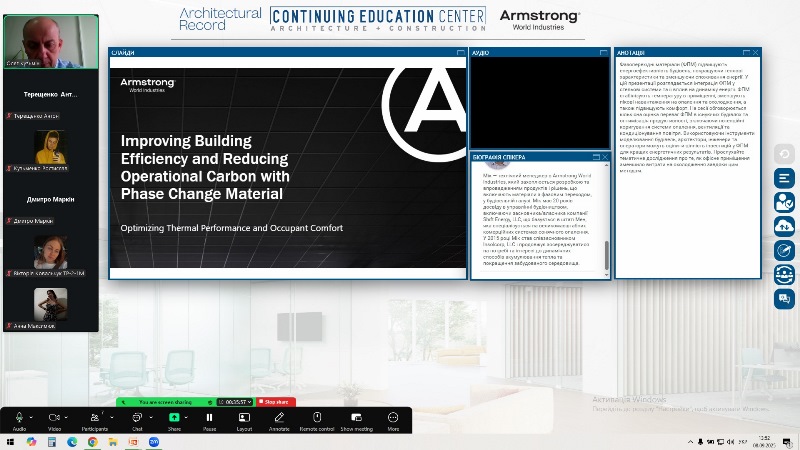This screenshot has width=800, height=450.
Task: Open the text lines panel icon in sidebar
Action: (x=784, y=178)
